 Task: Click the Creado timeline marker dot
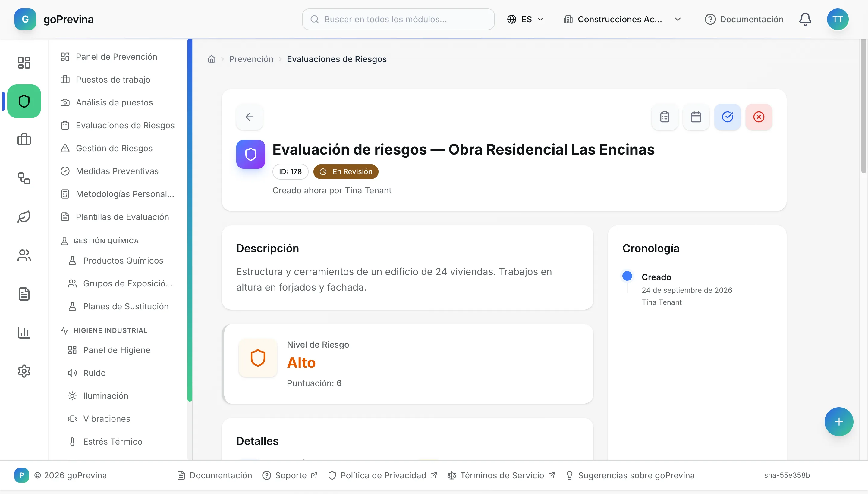627,276
